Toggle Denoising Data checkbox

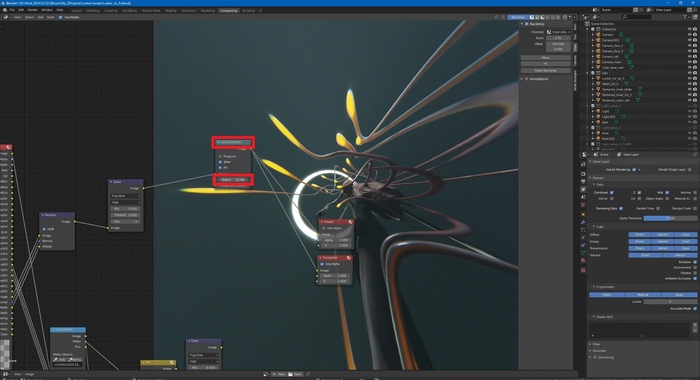621,209
